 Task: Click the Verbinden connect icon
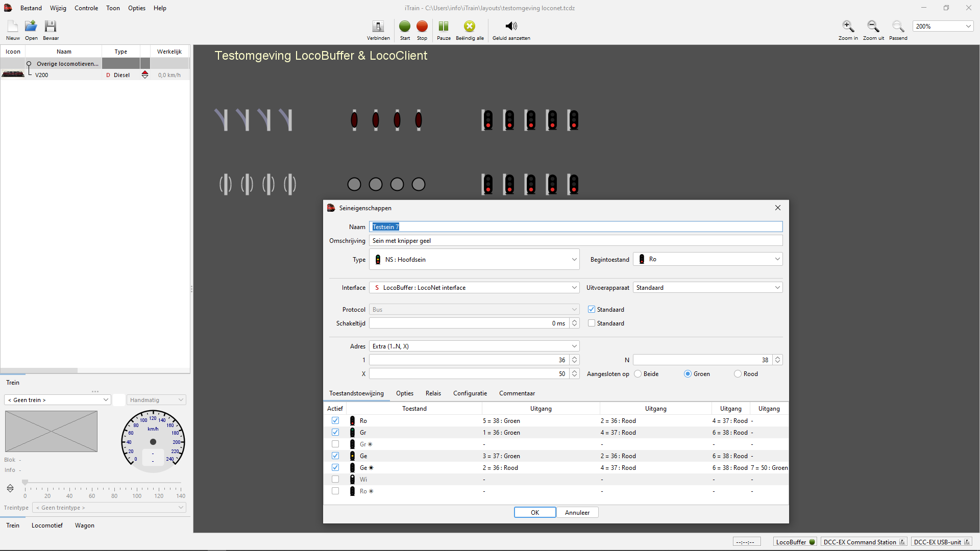[378, 27]
